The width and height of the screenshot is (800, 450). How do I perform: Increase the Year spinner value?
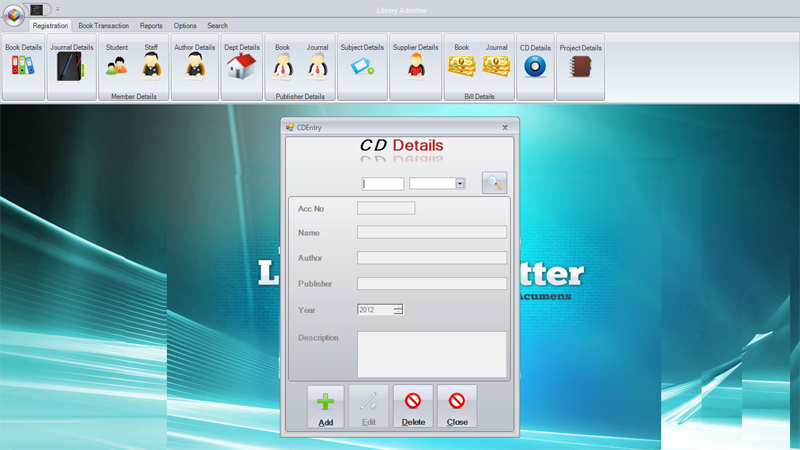pos(398,307)
